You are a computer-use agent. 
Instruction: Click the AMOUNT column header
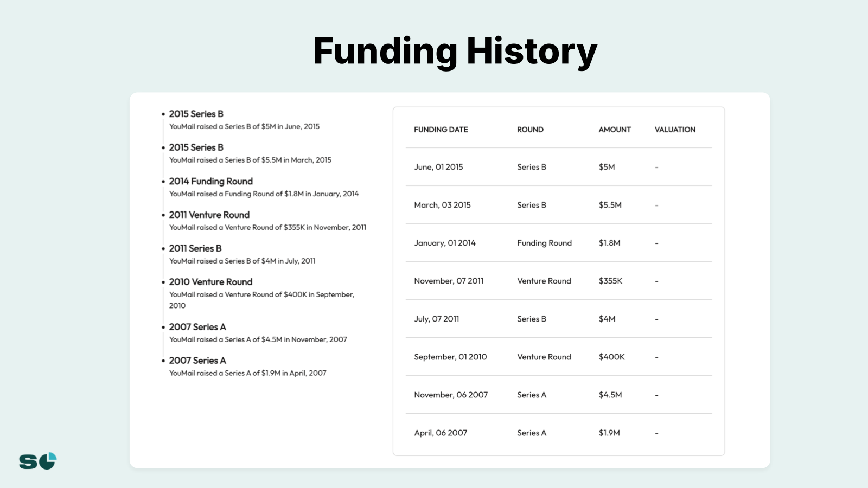click(615, 130)
